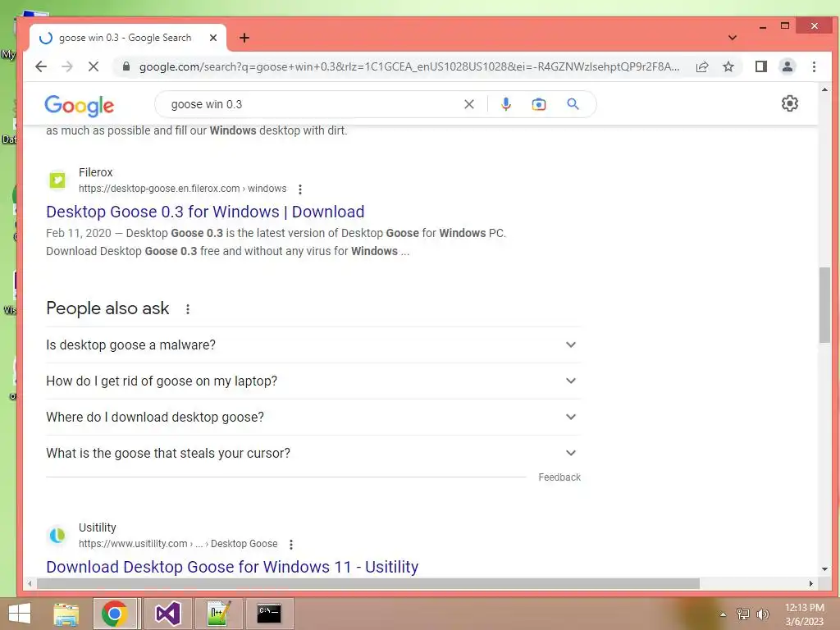Open Google quick settings gear
This screenshot has height=630, width=840.
click(790, 103)
